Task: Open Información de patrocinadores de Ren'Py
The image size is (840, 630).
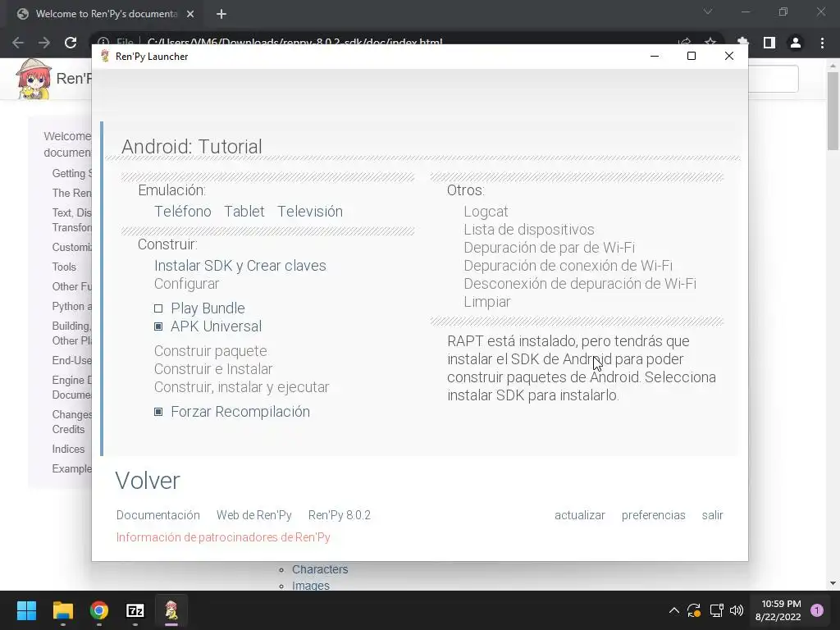Action: tap(223, 537)
